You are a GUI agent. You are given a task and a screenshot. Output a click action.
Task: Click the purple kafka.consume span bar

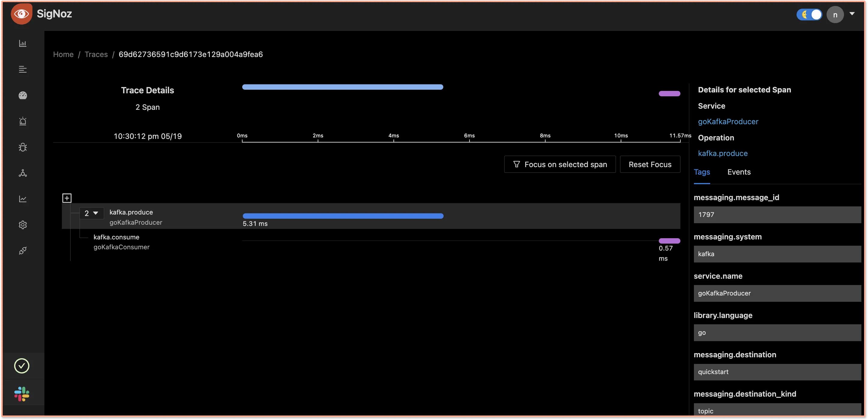coord(669,241)
